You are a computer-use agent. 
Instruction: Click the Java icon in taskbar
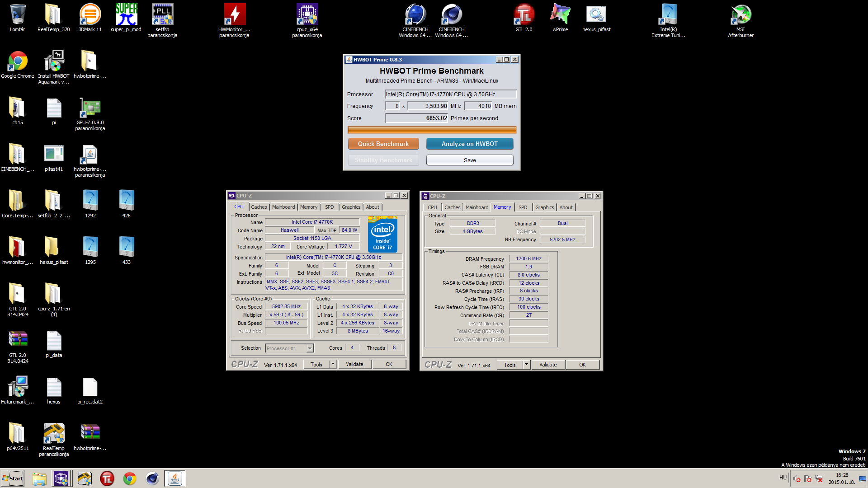tap(175, 478)
